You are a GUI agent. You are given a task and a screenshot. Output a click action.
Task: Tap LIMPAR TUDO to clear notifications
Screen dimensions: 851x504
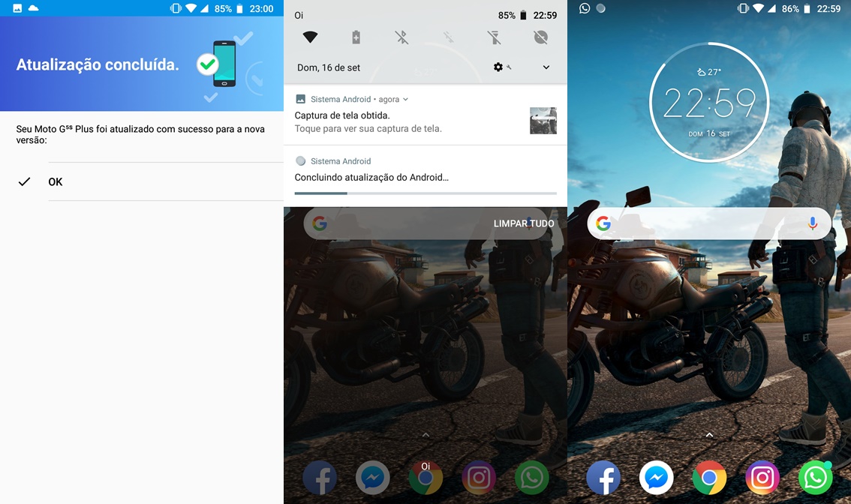[x=524, y=223]
